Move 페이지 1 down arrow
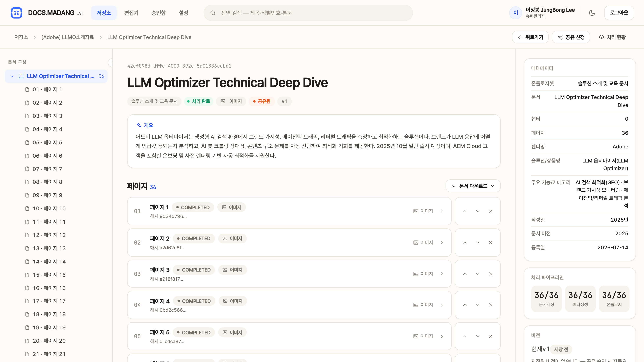 478,211
